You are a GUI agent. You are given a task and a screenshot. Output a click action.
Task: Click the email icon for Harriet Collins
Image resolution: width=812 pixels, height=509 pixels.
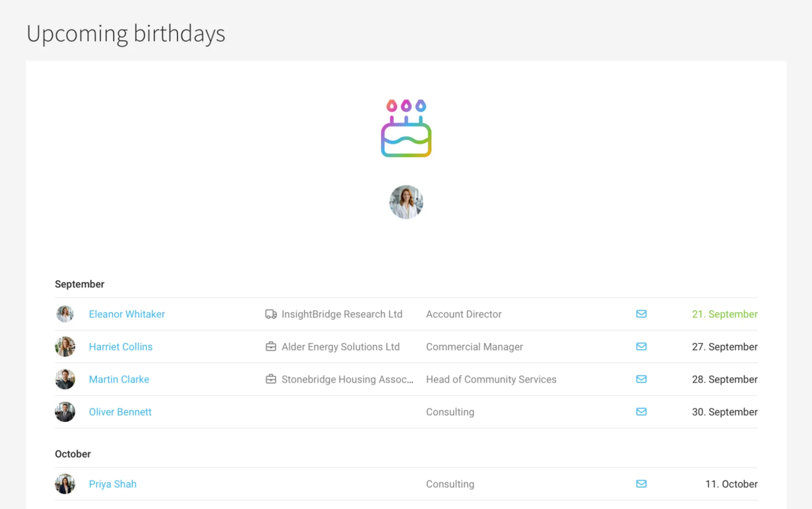click(x=641, y=346)
